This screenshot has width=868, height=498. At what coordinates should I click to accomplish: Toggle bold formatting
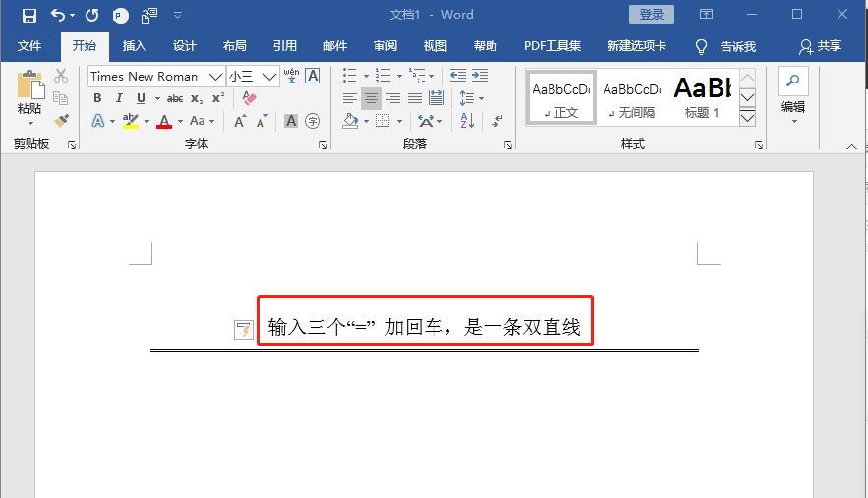(97, 98)
